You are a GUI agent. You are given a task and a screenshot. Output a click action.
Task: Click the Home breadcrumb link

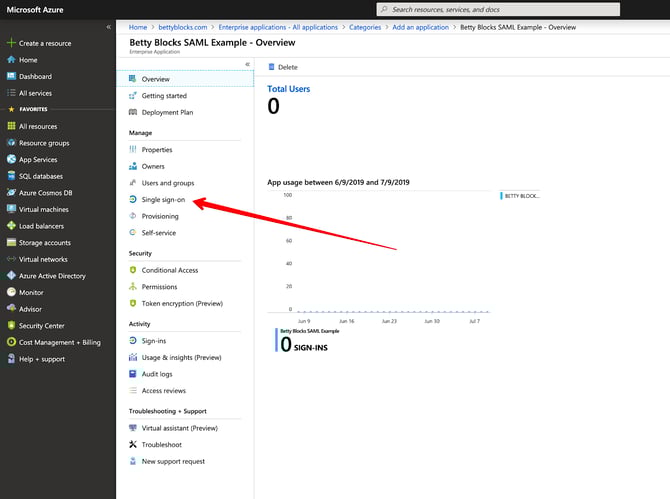click(x=138, y=27)
